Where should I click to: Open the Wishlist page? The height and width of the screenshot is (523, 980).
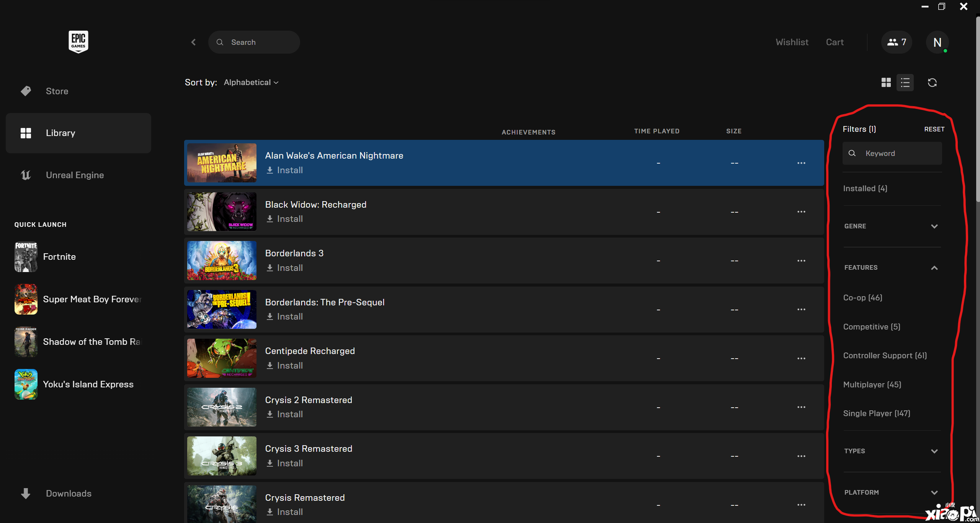(x=792, y=42)
